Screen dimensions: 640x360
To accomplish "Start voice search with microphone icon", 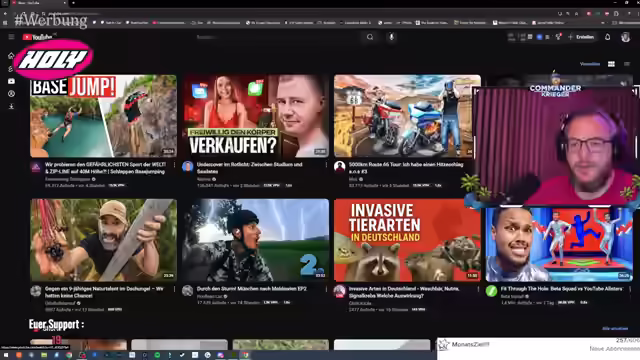I will click(x=391, y=37).
